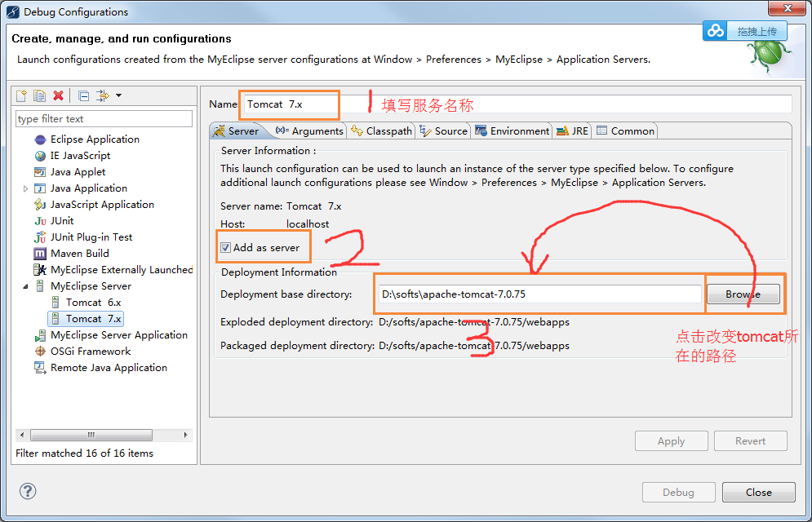Screen dimensions: 812x522
Task: Click the Apply button
Action: coord(671,440)
